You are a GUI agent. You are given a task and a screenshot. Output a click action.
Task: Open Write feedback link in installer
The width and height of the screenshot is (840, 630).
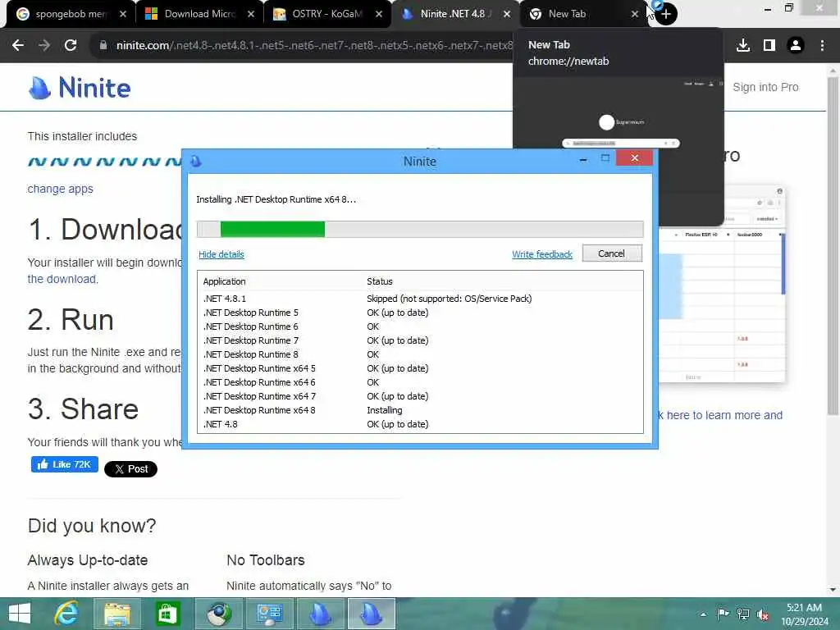tap(542, 254)
